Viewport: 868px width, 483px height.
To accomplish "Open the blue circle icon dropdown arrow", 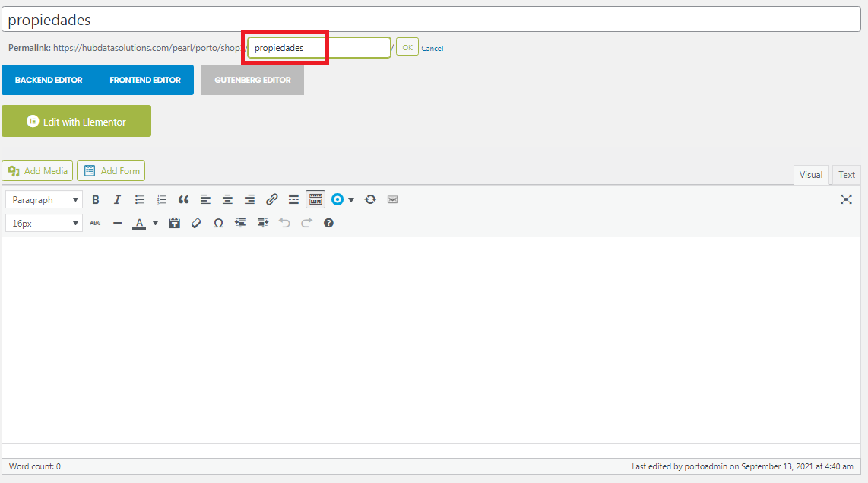I will tap(351, 199).
